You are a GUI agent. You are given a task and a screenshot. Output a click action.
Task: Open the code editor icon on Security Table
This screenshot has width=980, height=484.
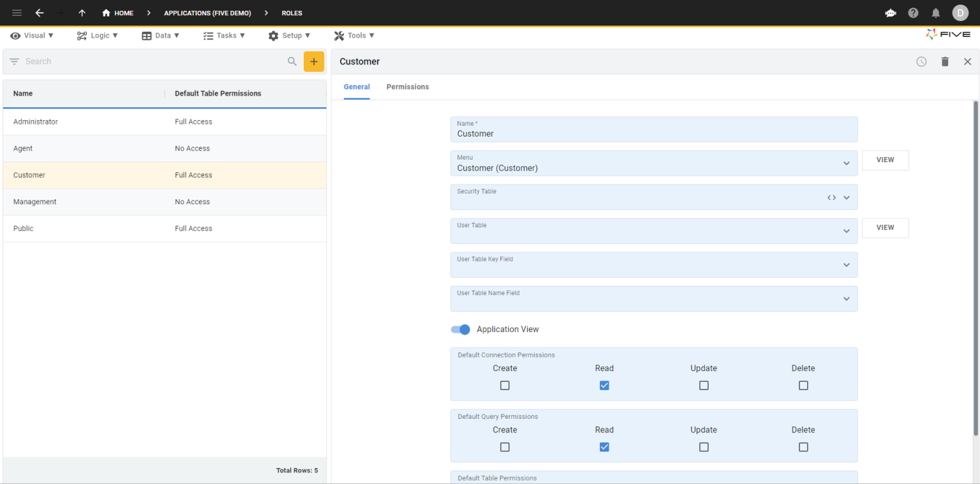(x=831, y=199)
